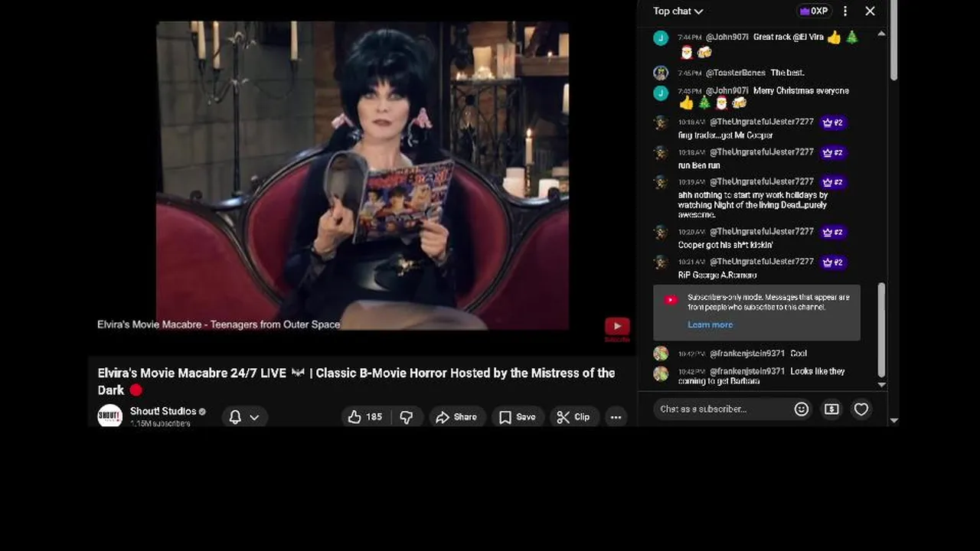Viewport: 980px width, 551px height.
Task: Click the 'Looks like they coming to get Barbara' message
Action: pyautogui.click(x=761, y=376)
